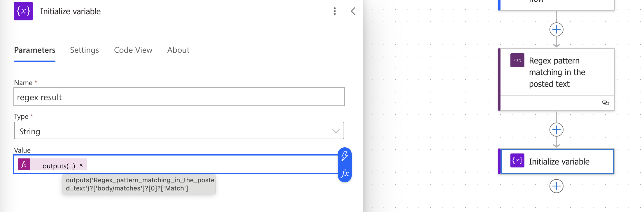The width and height of the screenshot is (644, 212).
Task: Open the three-dot more options menu
Action: (335, 11)
